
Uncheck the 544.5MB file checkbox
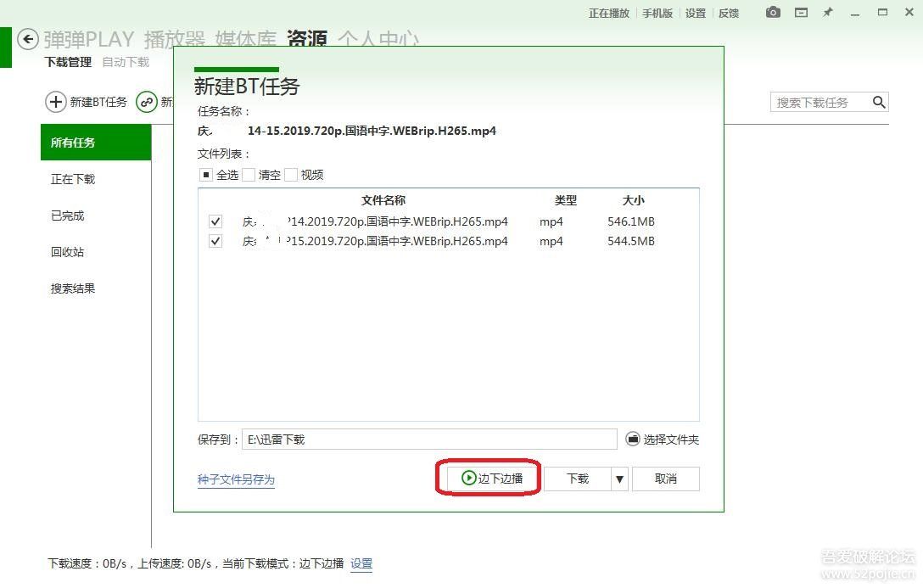(215, 241)
